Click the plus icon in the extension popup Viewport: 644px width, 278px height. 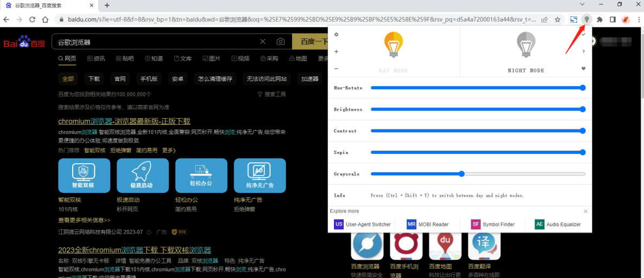tap(336, 51)
